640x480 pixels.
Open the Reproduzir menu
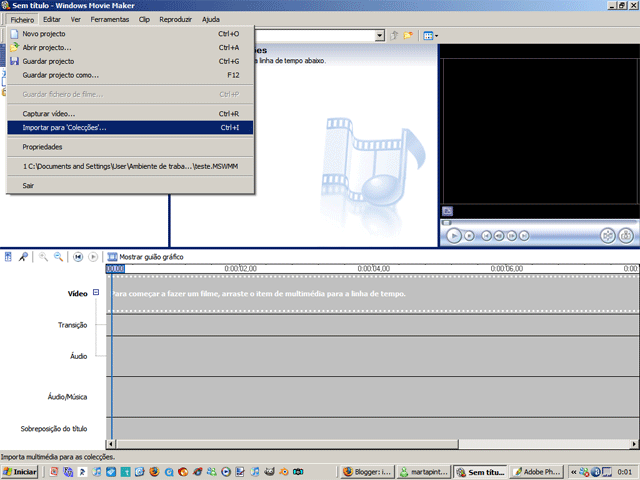click(x=176, y=19)
